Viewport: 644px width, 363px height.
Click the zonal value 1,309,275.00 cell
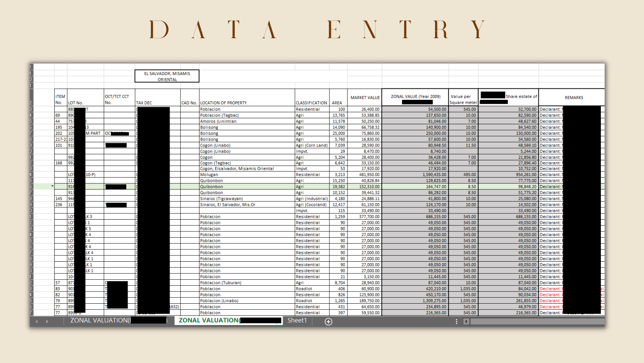[x=415, y=301]
